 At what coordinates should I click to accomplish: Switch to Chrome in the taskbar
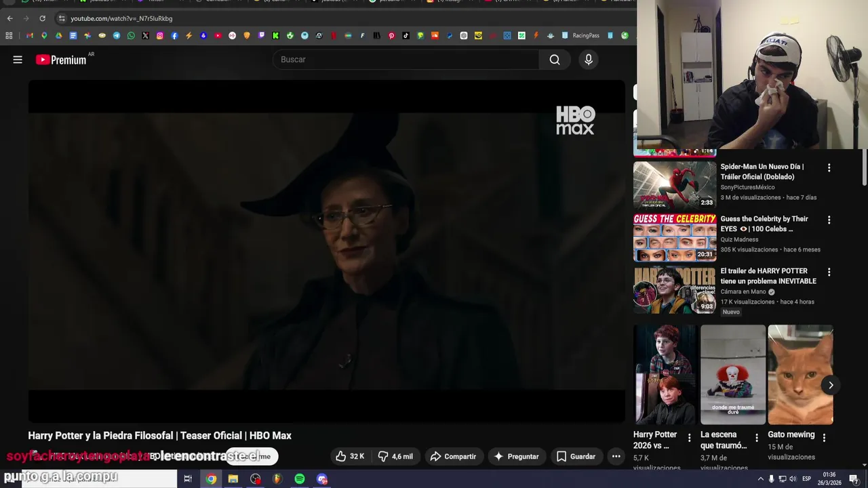point(211,479)
